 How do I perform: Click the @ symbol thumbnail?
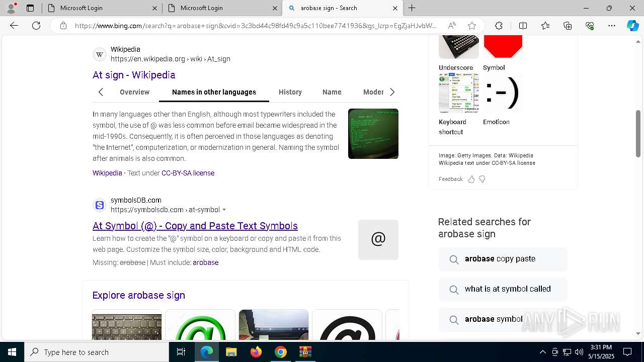coord(378,240)
